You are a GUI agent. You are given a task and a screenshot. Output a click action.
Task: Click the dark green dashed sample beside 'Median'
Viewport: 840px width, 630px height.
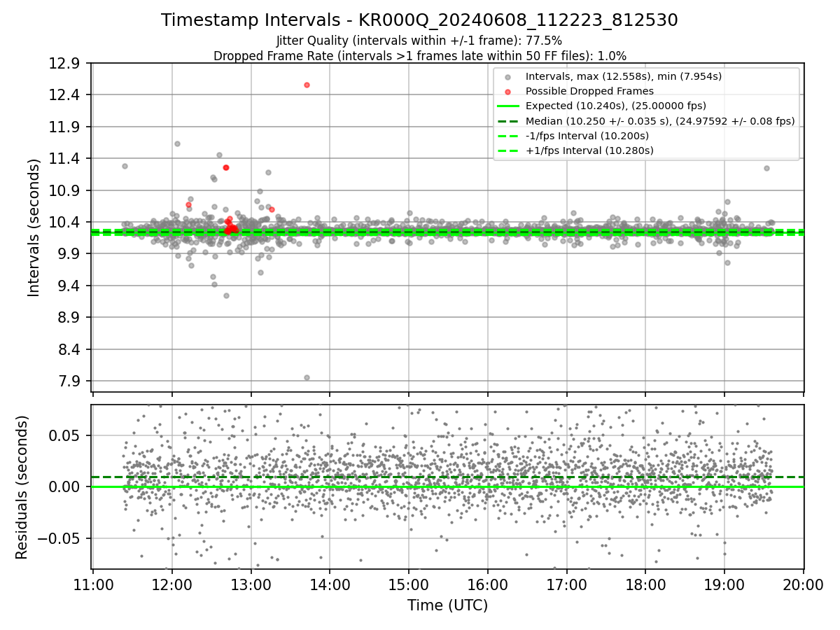(508, 121)
